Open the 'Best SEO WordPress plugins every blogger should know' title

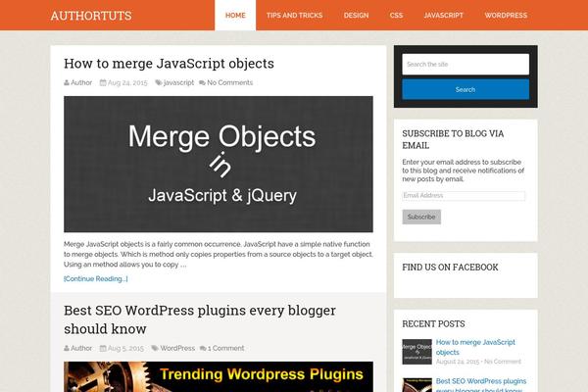click(x=200, y=319)
